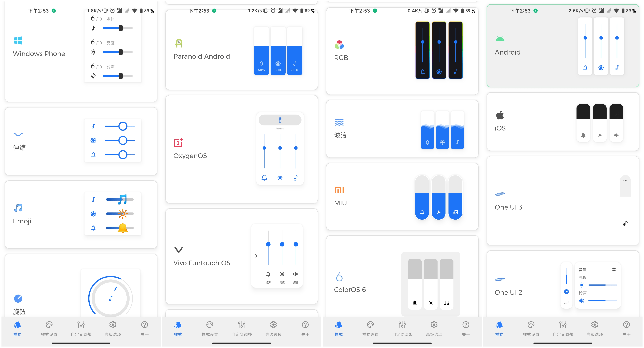
Task: Click the Vivo V logo icon
Action: pos(178,250)
